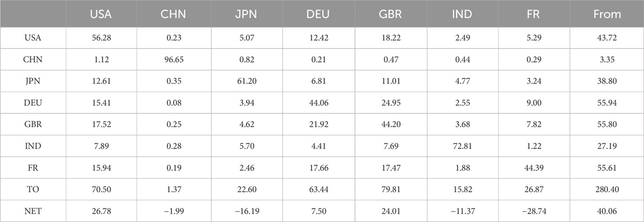Image resolution: width=644 pixels, height=222 pixels.
Task: Click the cell showing 40.06
Action: click(x=607, y=211)
